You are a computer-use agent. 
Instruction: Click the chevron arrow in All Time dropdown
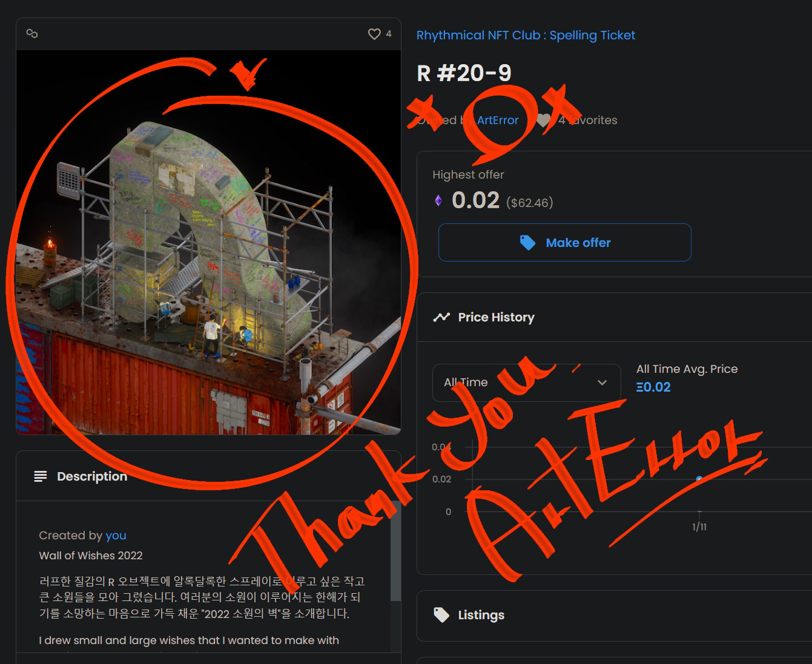click(602, 383)
